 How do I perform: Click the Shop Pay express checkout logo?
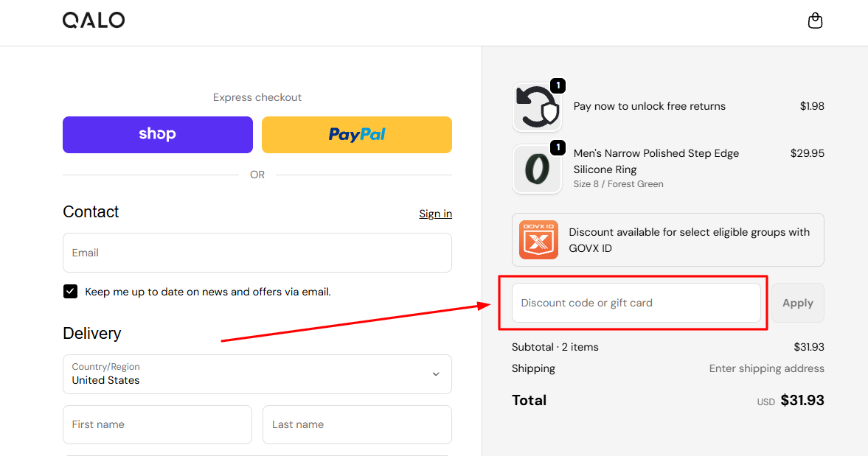click(157, 135)
